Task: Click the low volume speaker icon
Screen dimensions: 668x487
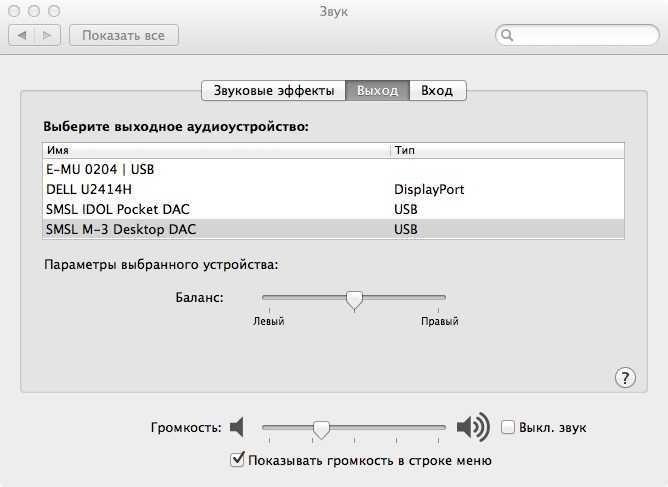Action: [x=237, y=427]
